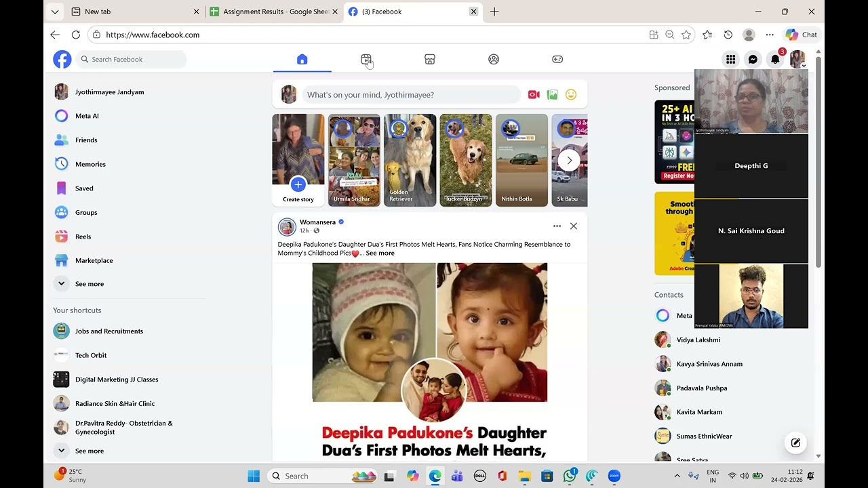Open the Reels video tab icon
868x488 pixels.
[366, 60]
